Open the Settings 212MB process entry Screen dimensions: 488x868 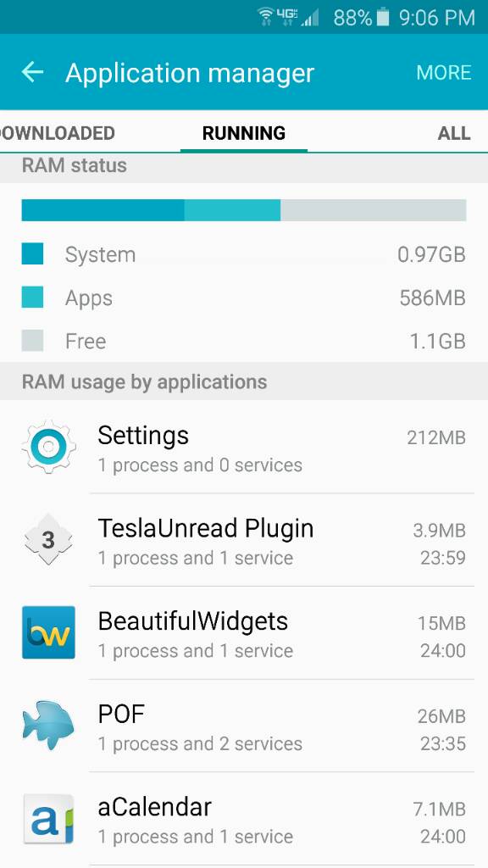(244, 447)
